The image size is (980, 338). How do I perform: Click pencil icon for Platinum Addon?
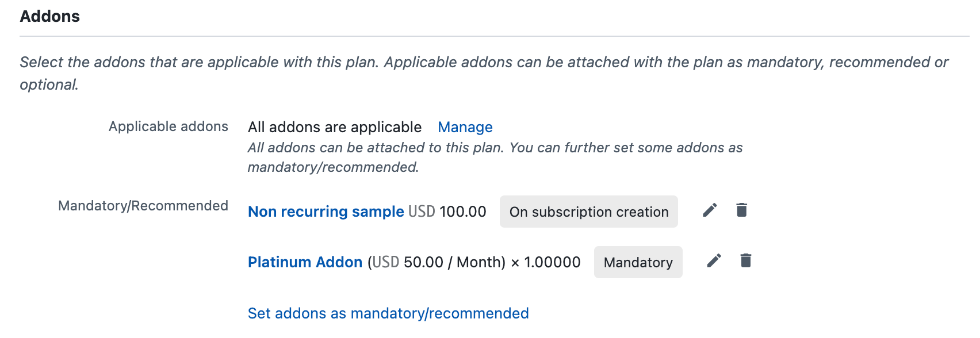[714, 261]
